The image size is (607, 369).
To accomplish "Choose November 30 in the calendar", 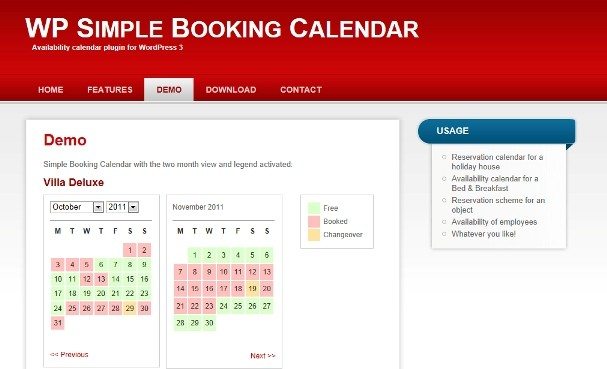I will click(209, 323).
